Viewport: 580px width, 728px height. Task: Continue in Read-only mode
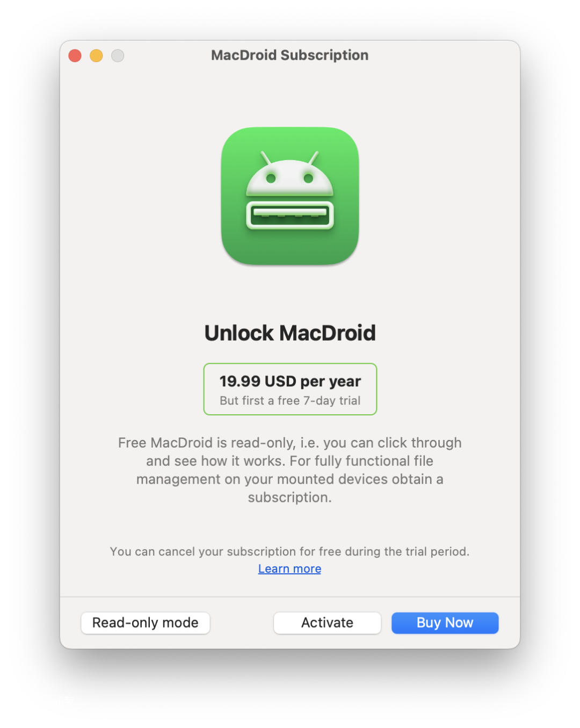[x=146, y=623]
